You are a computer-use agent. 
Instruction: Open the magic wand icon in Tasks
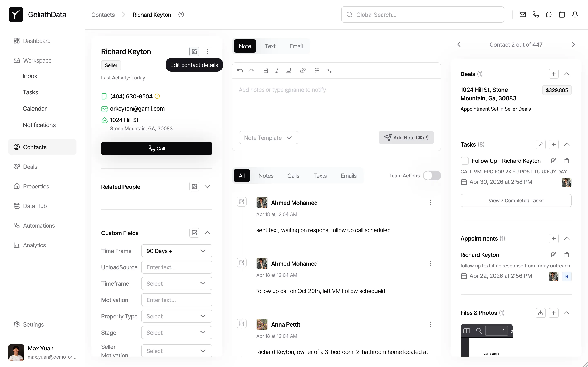(x=540, y=144)
